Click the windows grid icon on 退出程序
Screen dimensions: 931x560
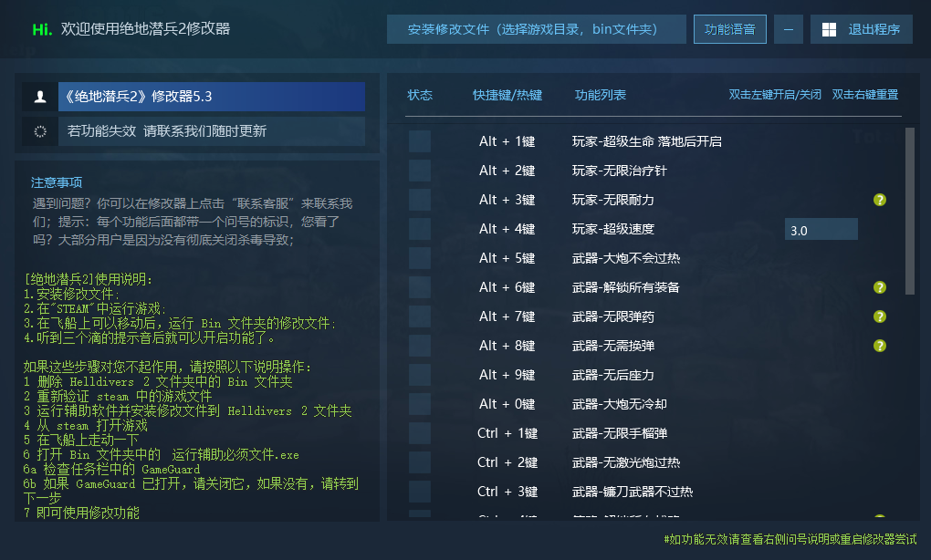[829, 30]
